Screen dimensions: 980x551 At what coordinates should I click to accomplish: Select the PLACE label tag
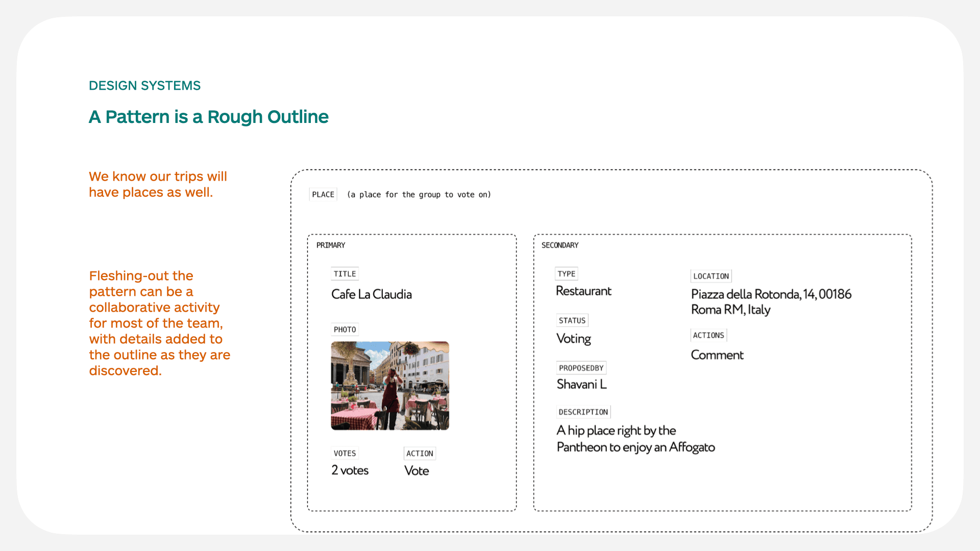(323, 194)
